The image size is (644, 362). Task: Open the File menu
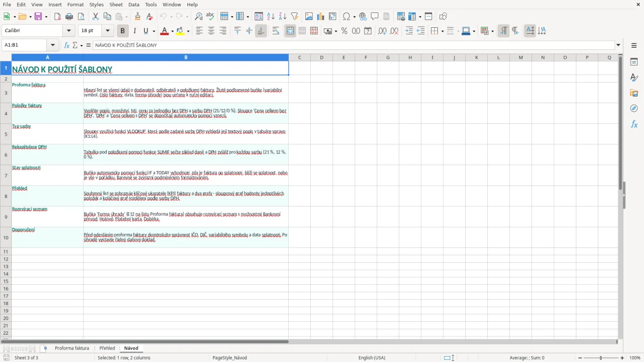point(7,4)
